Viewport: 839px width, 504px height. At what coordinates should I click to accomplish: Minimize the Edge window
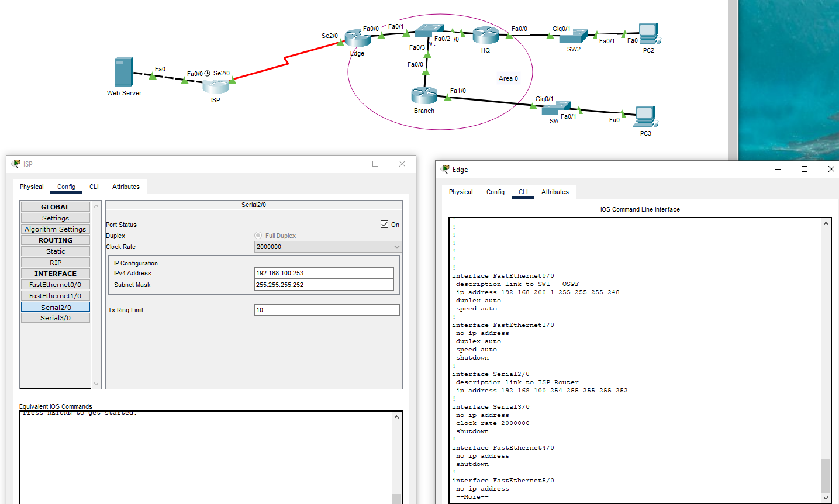coord(778,169)
